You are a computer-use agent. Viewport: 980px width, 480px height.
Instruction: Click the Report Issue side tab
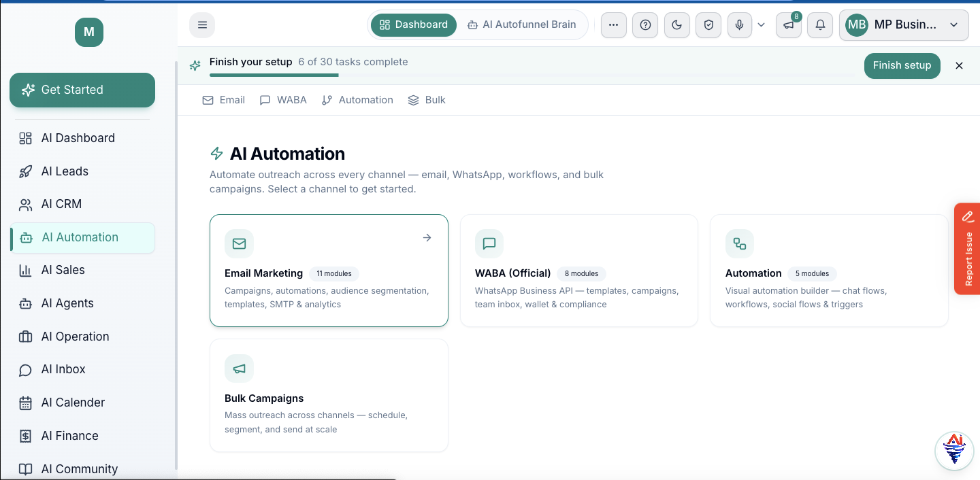point(967,249)
